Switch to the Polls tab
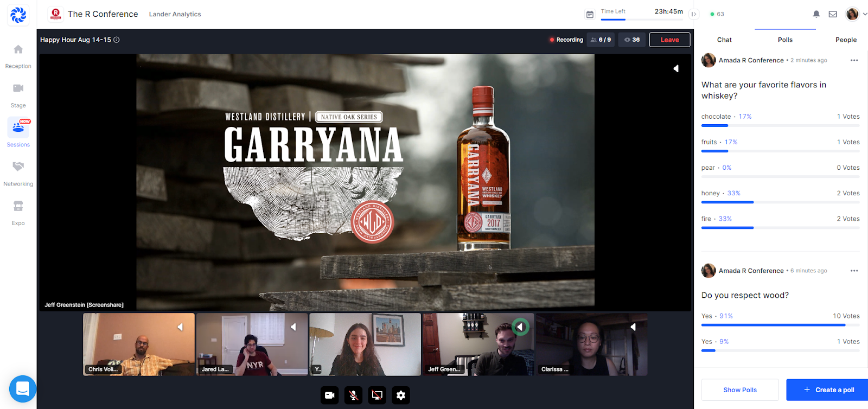Image resolution: width=868 pixels, height=409 pixels. [785, 40]
